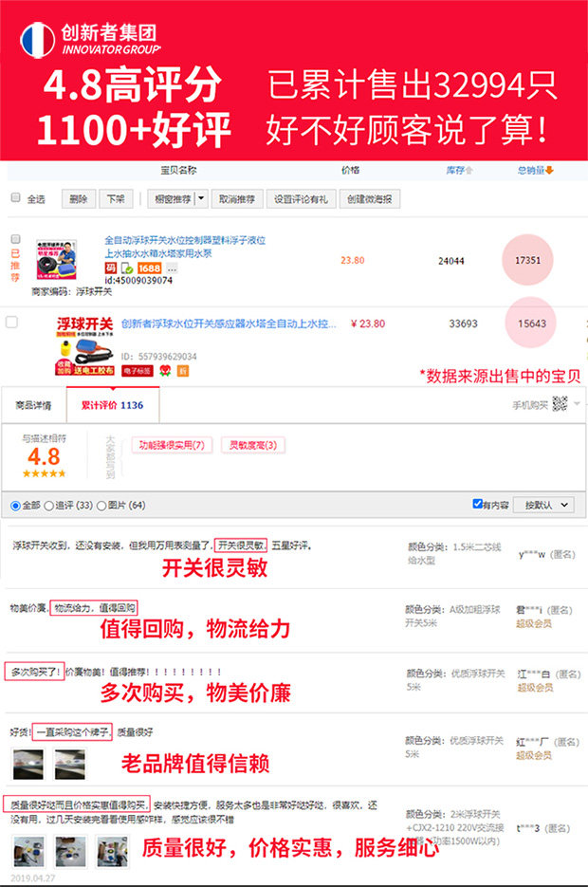Open 创新者浮球水位开关感应器 product title link
Image resolution: width=588 pixels, height=887 pixels.
tap(229, 323)
